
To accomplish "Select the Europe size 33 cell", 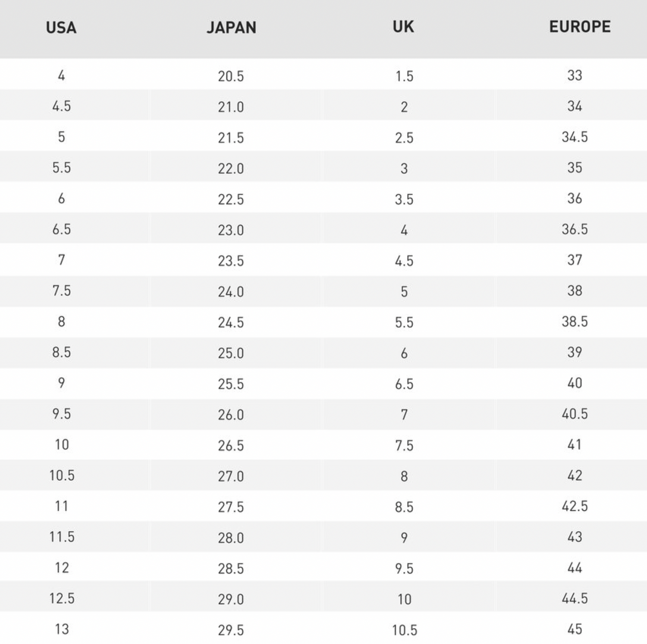I will pos(575,76).
